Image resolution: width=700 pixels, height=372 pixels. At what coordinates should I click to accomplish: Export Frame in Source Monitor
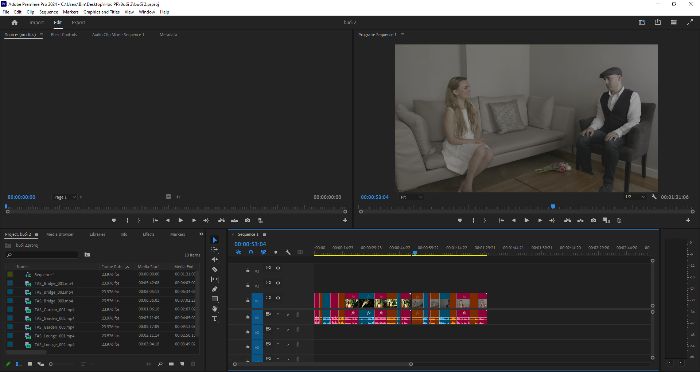[x=248, y=220]
